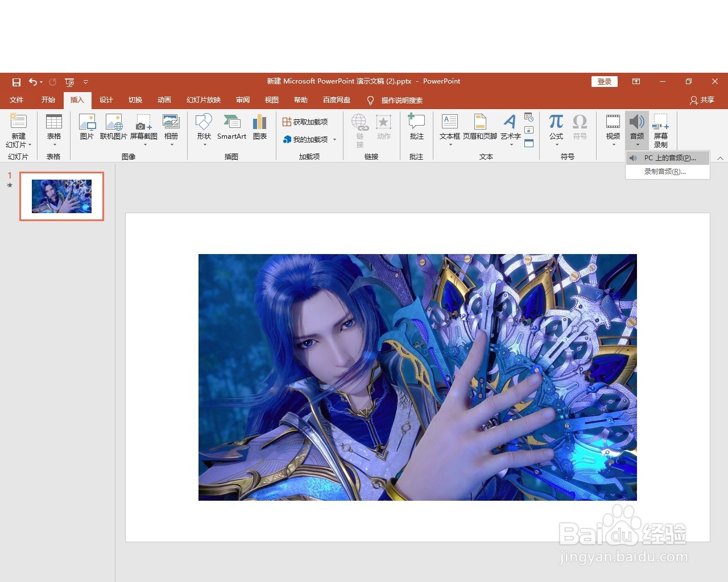Insert a new slide with the 新建幻灯片 icon
The height and width of the screenshot is (582, 728).
[x=18, y=122]
